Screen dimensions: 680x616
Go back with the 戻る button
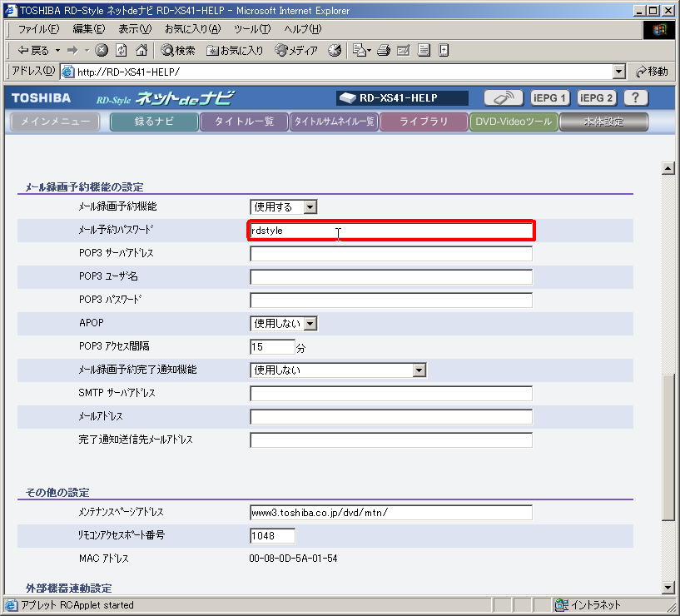tap(33, 51)
